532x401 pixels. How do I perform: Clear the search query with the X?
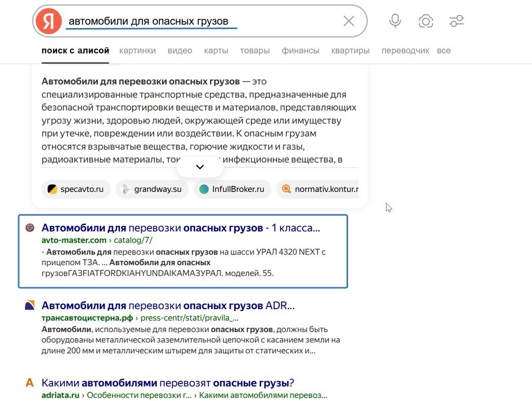[348, 21]
